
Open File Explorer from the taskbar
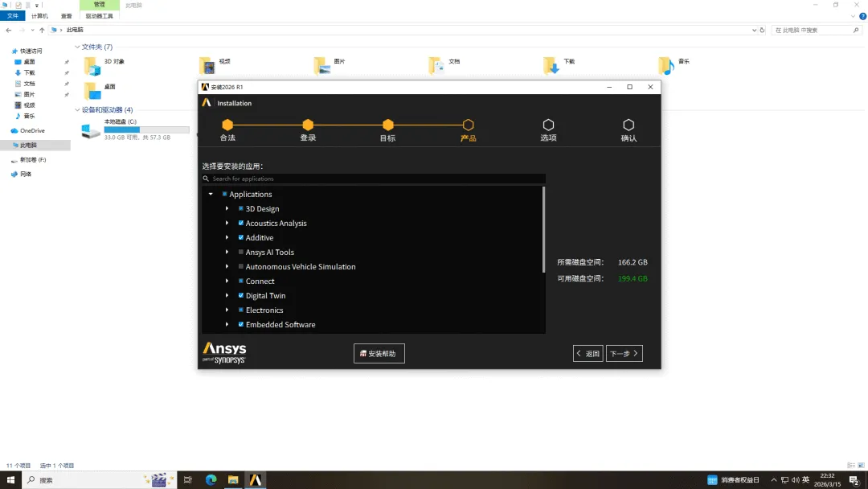(233, 479)
